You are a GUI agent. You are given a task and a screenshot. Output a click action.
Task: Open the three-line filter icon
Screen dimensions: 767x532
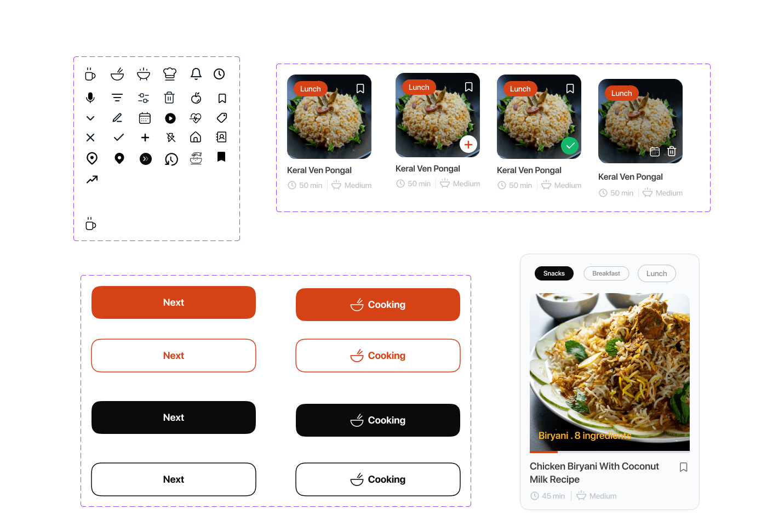[x=117, y=98]
